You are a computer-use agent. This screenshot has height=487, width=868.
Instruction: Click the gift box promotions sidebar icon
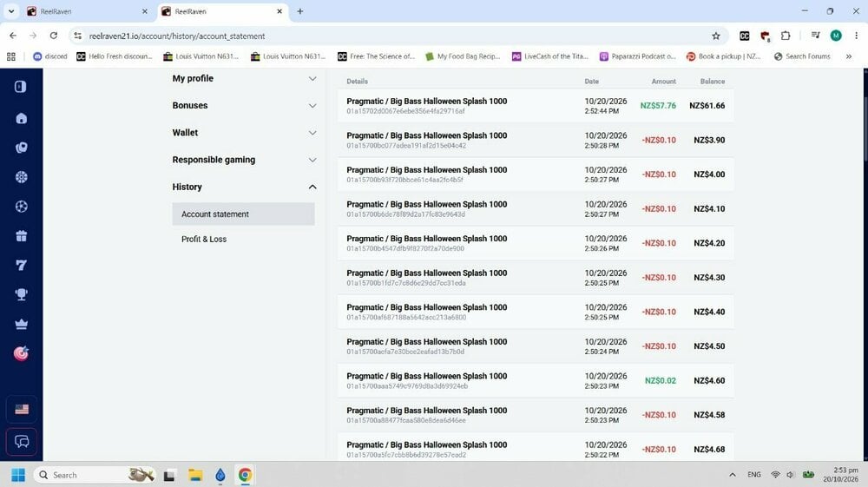(x=21, y=236)
